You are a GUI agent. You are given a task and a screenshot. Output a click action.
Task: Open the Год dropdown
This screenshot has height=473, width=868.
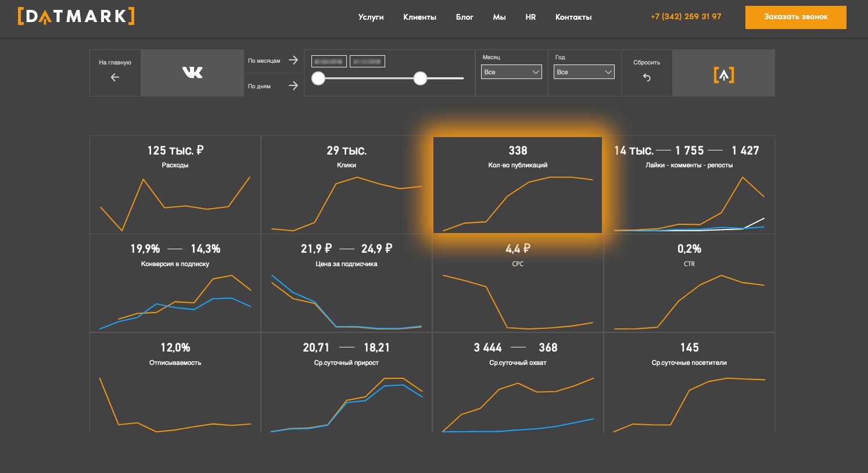point(584,72)
